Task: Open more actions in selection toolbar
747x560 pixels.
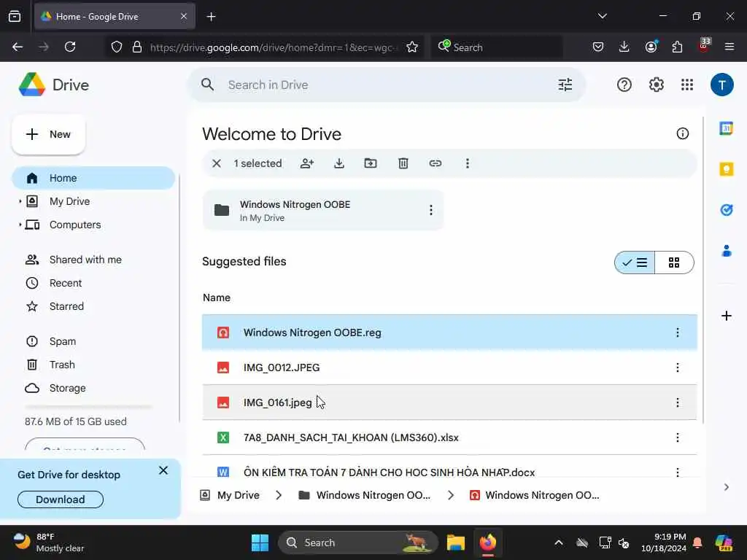Action: coord(468,163)
